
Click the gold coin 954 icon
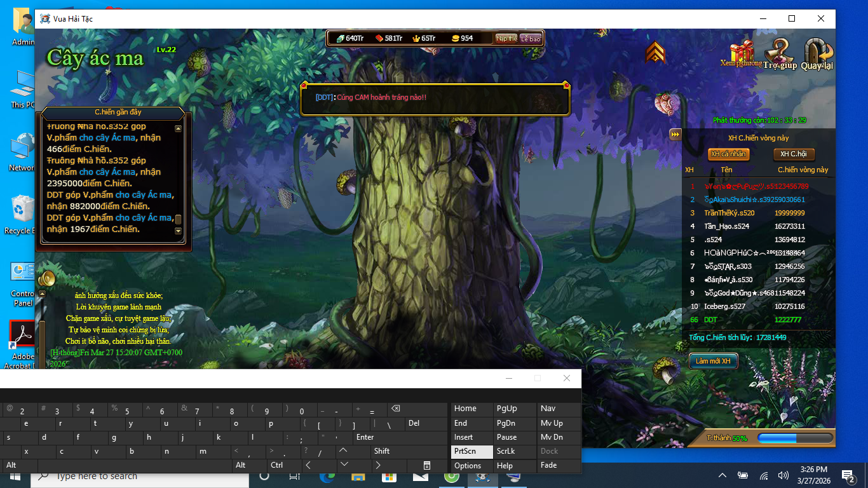455,39
